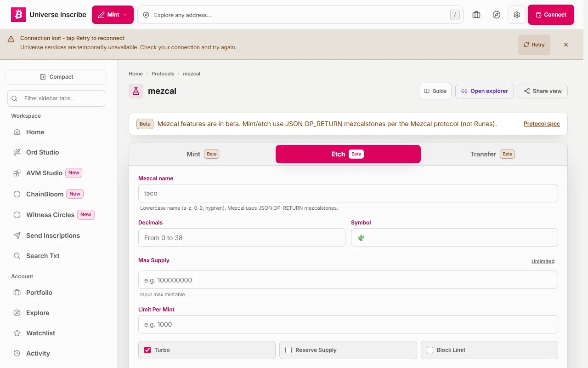Open AVM Studio from sidebar
The height and width of the screenshot is (368, 588).
56,173
